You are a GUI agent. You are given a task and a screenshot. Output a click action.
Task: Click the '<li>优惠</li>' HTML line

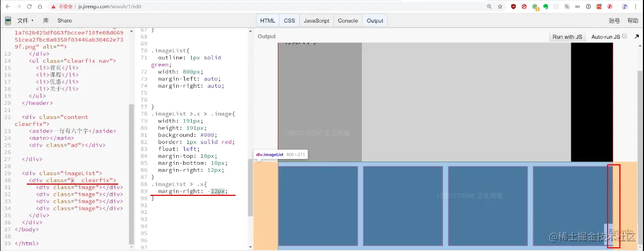57,82
